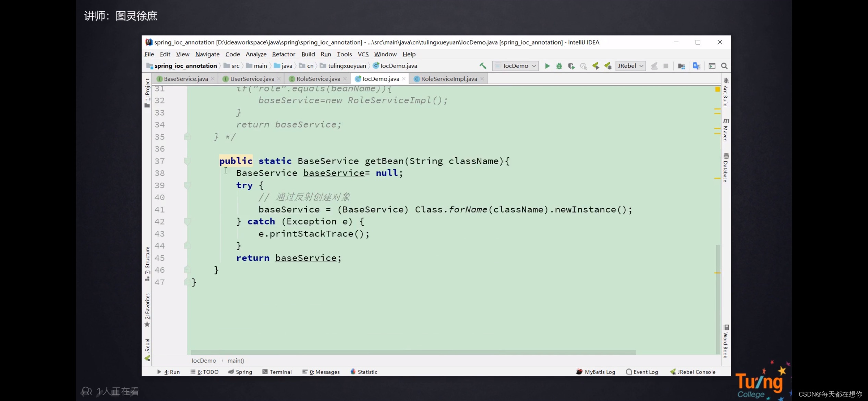Open the VCS menu
This screenshot has height=401, width=868.
coord(363,54)
